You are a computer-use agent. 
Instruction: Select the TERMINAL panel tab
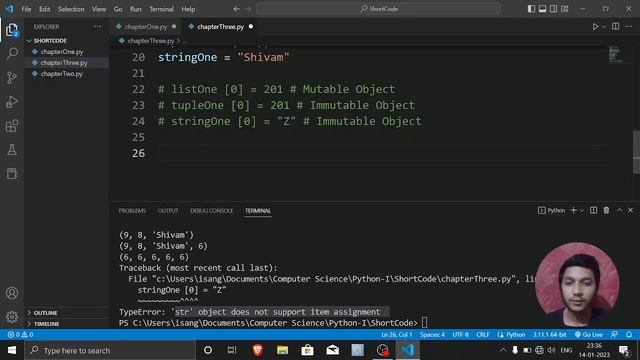pos(258,211)
